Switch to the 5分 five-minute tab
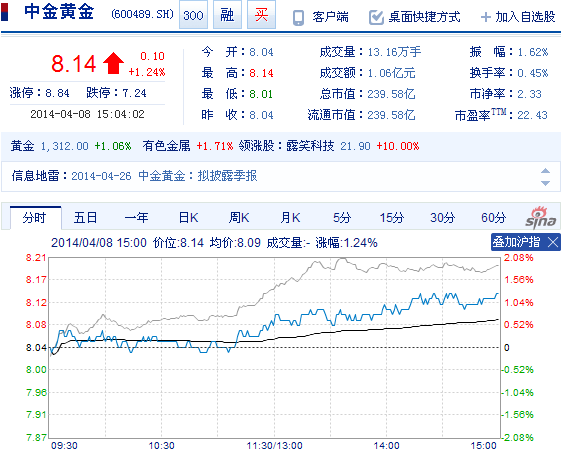The width and height of the screenshot is (561, 451). 342,217
